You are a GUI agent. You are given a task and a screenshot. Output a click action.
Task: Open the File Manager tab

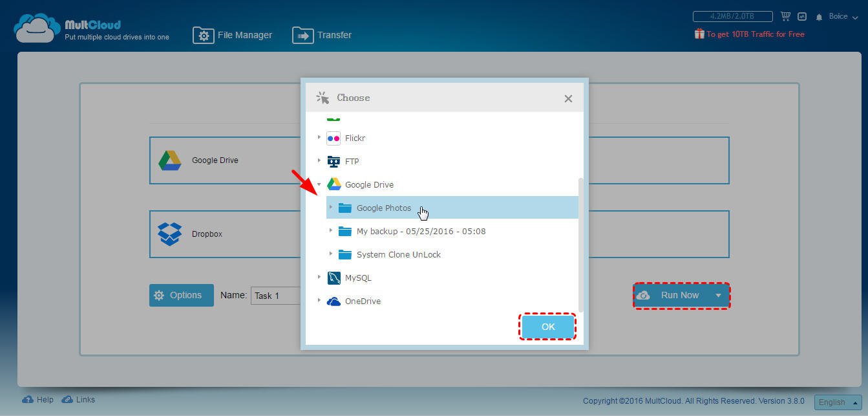(x=233, y=35)
